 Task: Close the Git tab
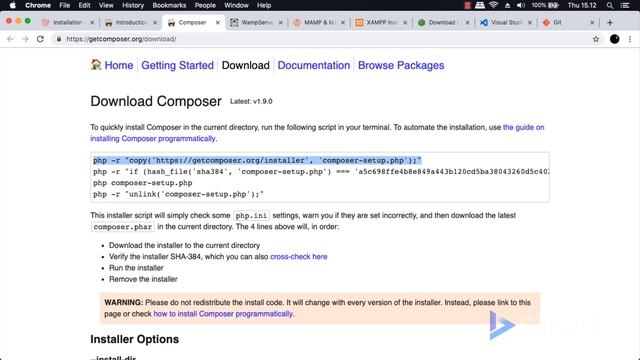tap(592, 22)
